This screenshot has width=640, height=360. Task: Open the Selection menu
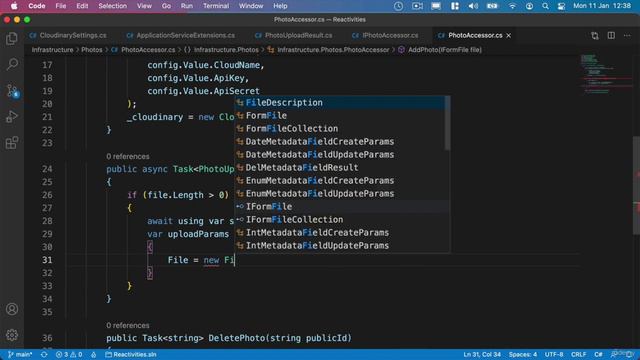(x=112, y=6)
